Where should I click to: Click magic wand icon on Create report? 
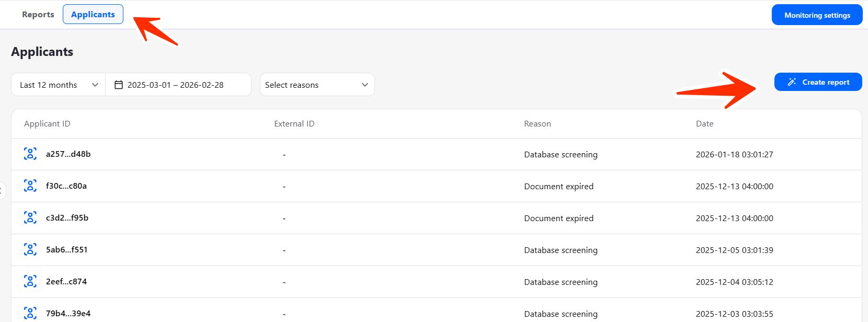point(792,82)
